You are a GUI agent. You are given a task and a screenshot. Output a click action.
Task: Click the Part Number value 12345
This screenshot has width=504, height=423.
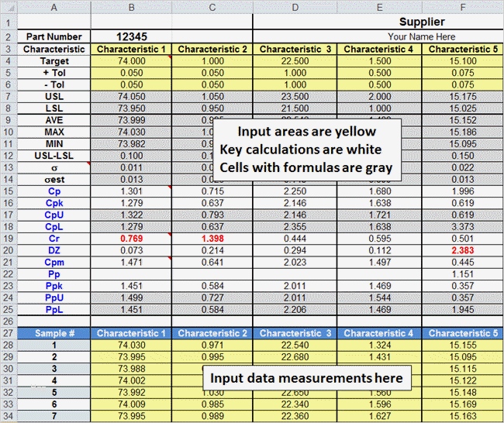click(x=132, y=36)
